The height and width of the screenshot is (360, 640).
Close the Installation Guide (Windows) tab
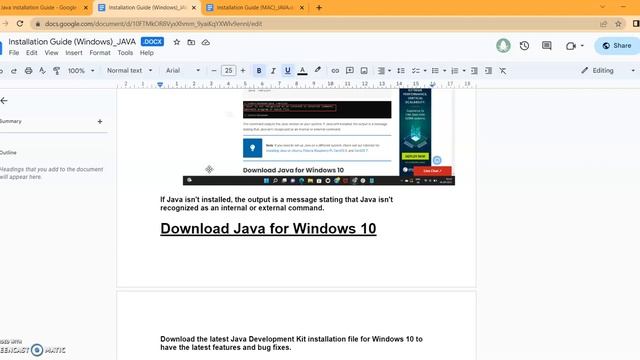(194, 8)
